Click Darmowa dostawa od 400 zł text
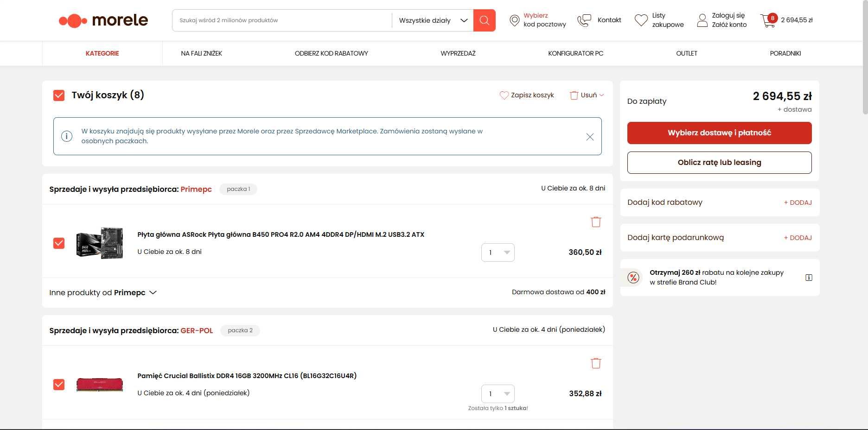 point(558,292)
